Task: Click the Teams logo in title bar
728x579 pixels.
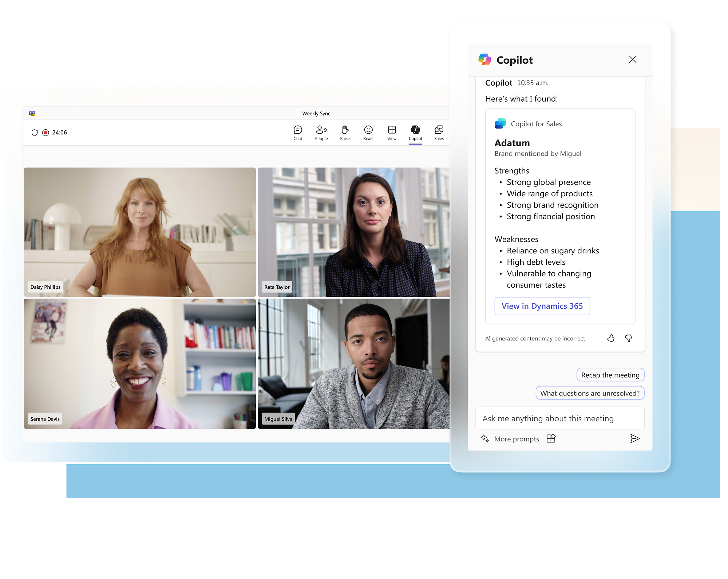Action: tap(32, 113)
